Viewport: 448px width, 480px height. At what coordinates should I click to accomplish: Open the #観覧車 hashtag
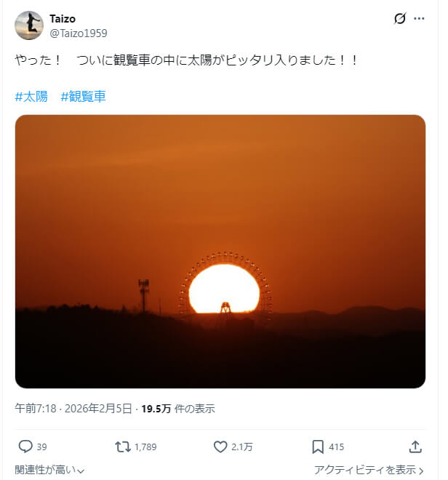84,96
